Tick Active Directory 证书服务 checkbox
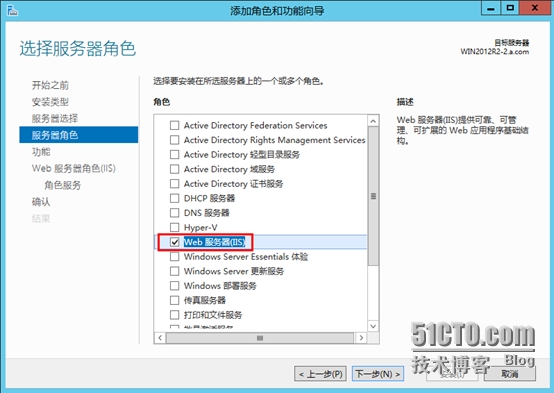 tap(175, 184)
